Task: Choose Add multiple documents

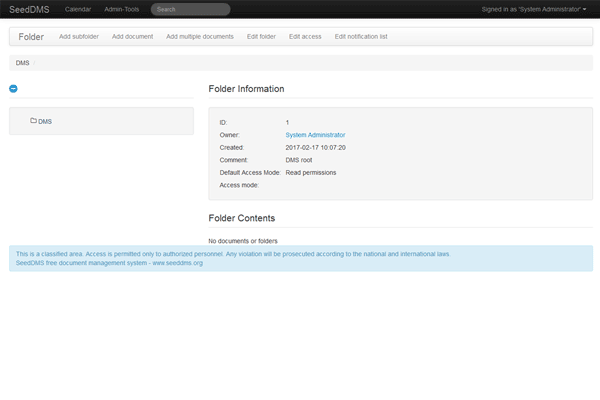Action: coord(199,36)
